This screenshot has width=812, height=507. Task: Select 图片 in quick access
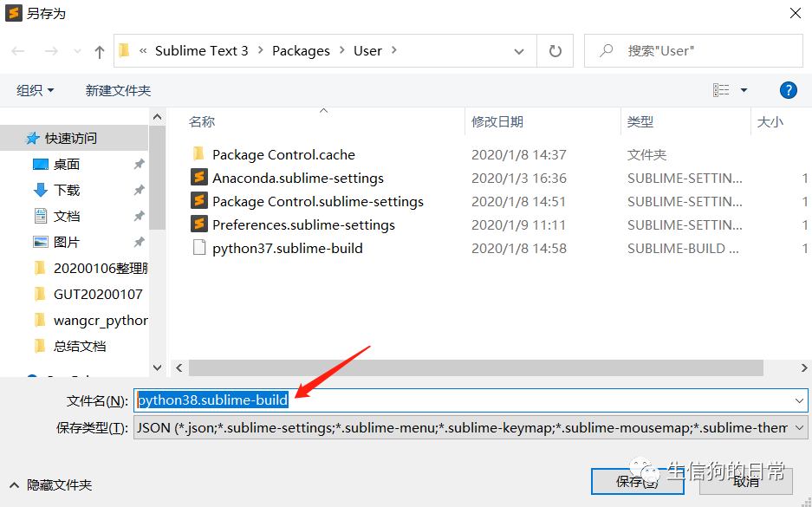[x=67, y=242]
